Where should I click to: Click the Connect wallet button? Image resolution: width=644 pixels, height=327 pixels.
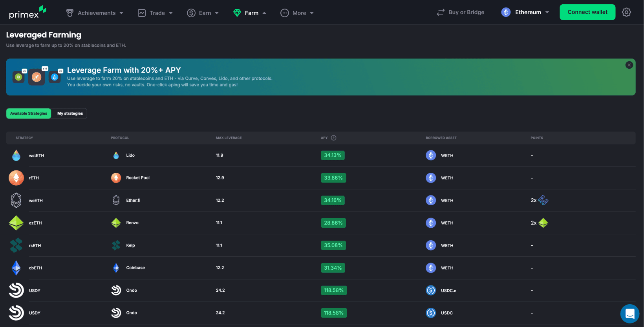(x=587, y=12)
